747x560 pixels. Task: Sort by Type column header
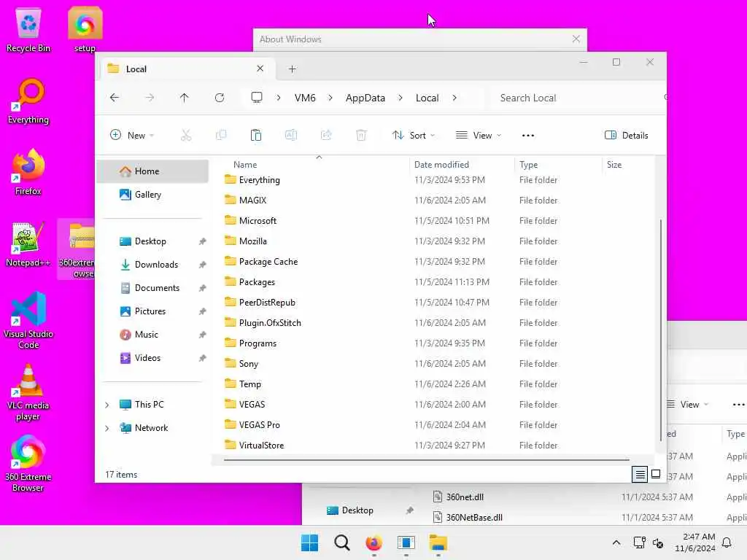coord(528,165)
